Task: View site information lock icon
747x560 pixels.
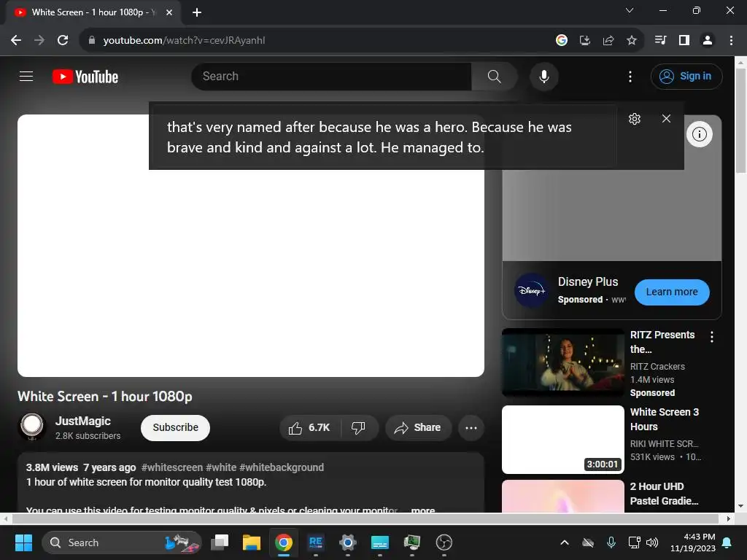Action: pos(91,40)
